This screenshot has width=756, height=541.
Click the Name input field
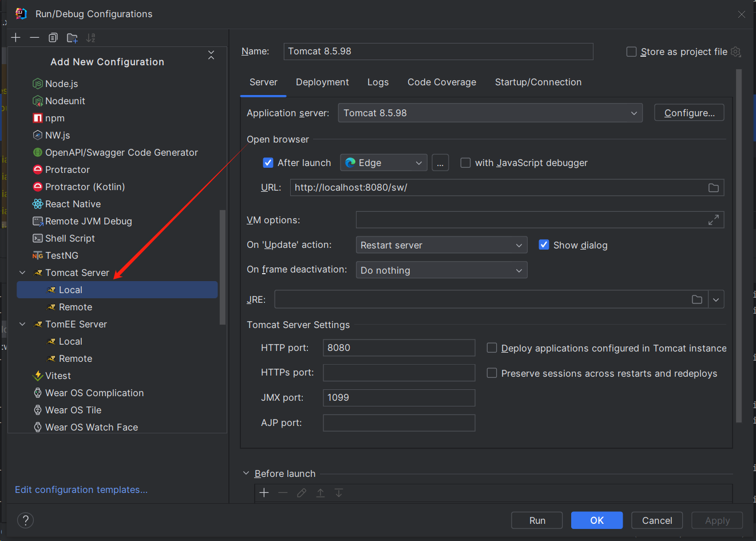point(438,52)
